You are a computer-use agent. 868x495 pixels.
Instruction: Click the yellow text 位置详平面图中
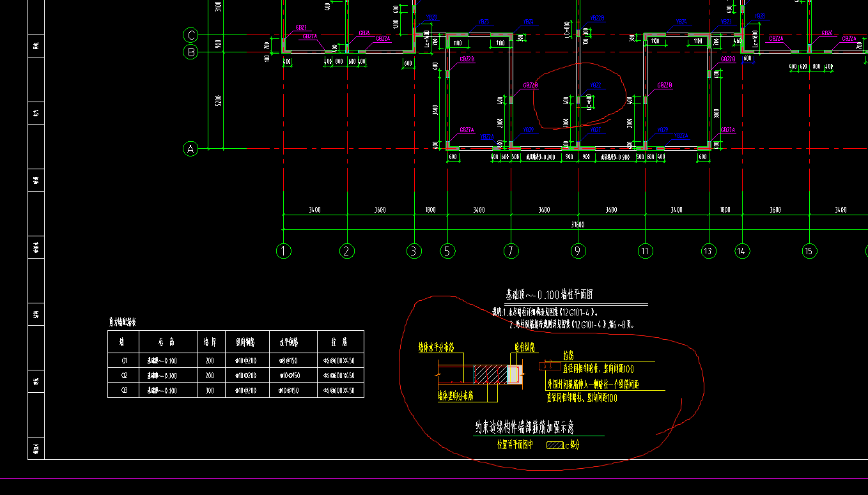(x=515, y=445)
